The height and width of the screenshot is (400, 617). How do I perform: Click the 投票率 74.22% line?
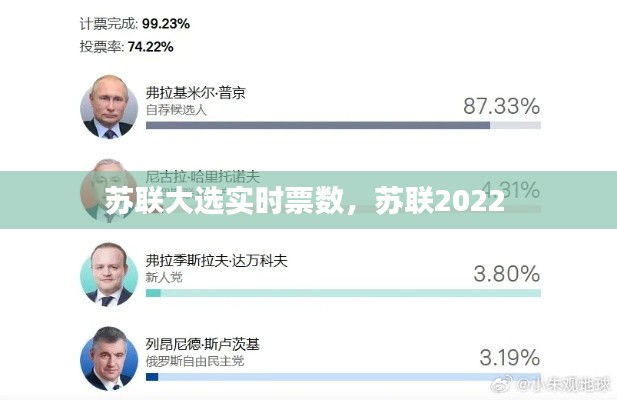click(126, 46)
